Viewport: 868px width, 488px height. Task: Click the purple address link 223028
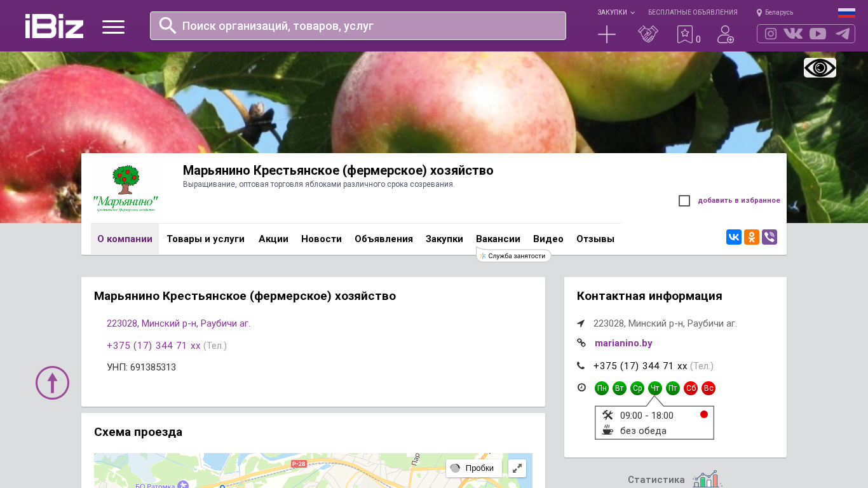click(x=179, y=323)
